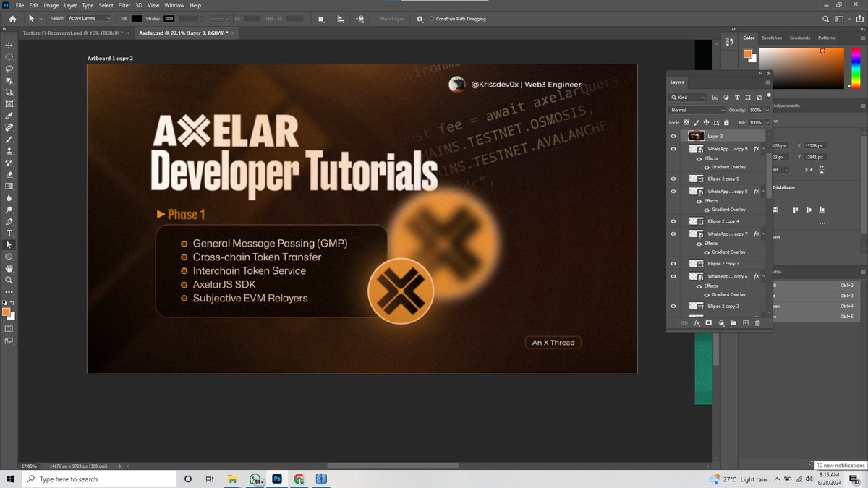Select the Object Selection tool
This screenshot has height=488, width=868.
point(9,81)
